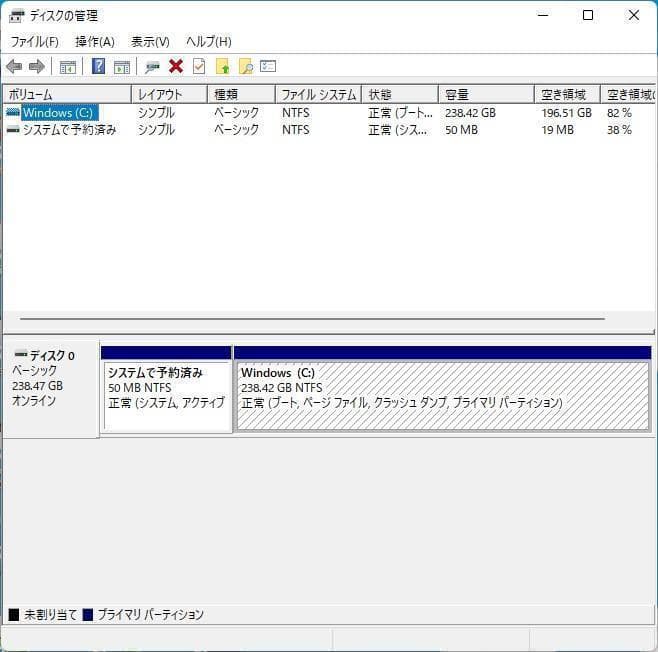The image size is (658, 652).
Task: Click the 82 % free percentage cell
Action: coord(619,112)
